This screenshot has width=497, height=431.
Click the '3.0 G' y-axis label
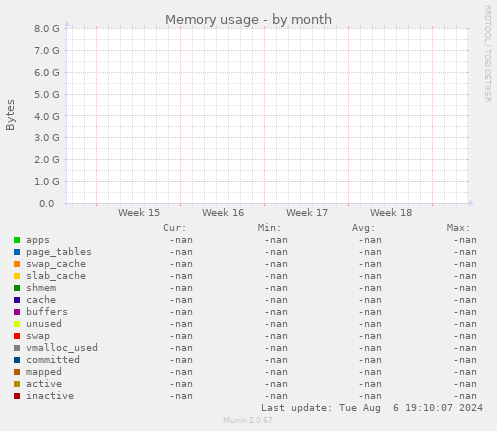click(x=47, y=138)
